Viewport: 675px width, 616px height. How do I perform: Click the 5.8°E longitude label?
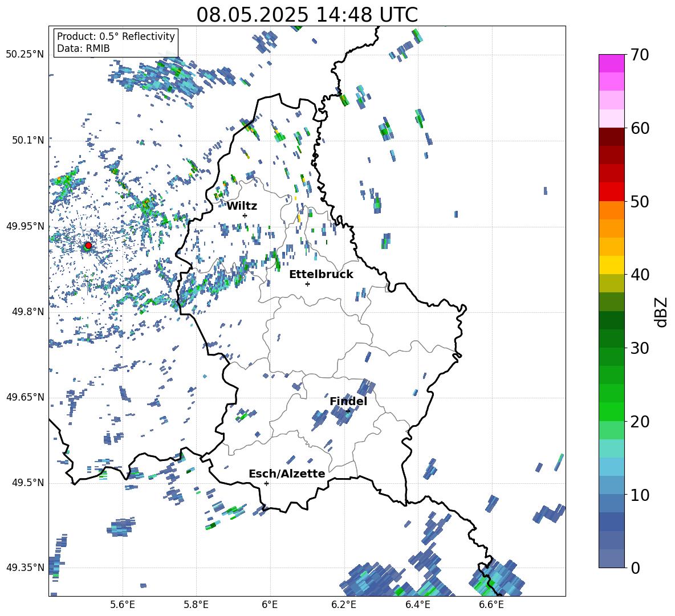point(196,605)
